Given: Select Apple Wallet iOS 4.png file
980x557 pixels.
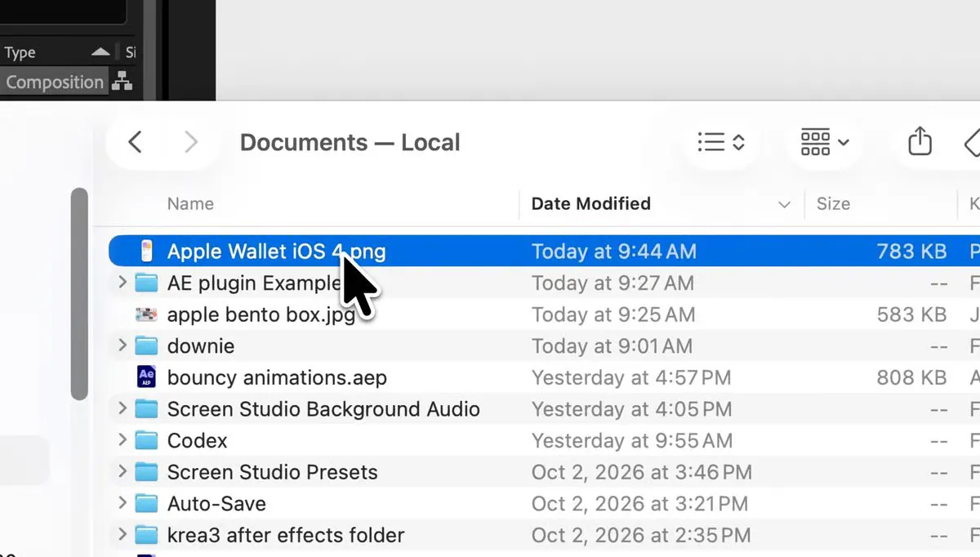Looking at the screenshot, I should coord(544,251).
